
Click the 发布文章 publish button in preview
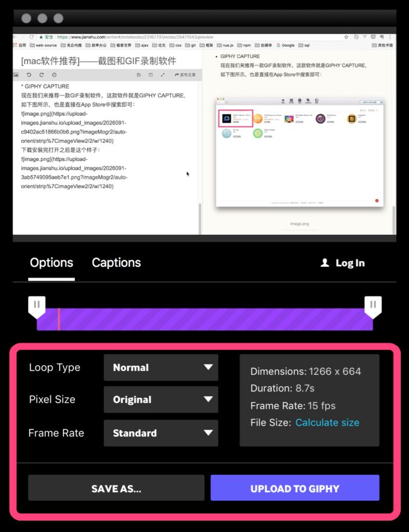185,75
